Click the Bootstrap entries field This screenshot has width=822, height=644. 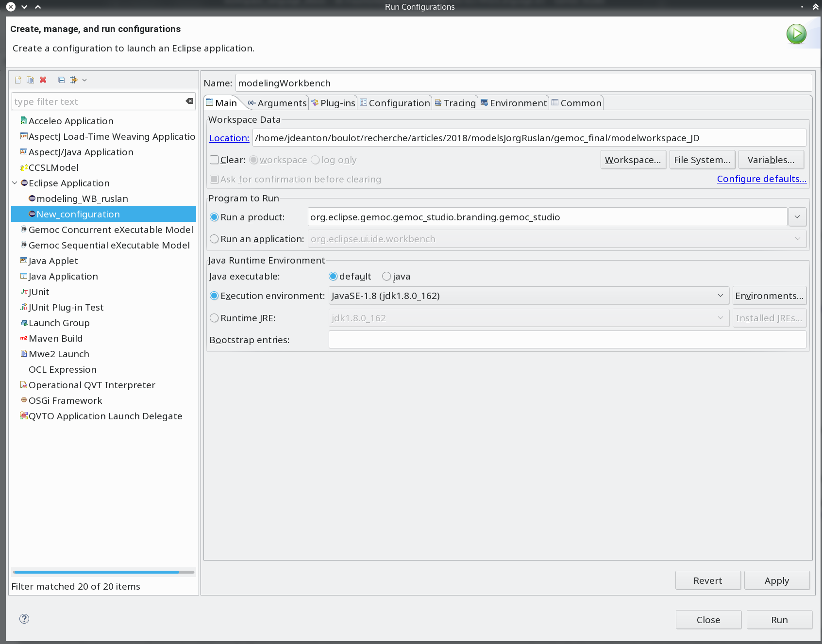[567, 340]
